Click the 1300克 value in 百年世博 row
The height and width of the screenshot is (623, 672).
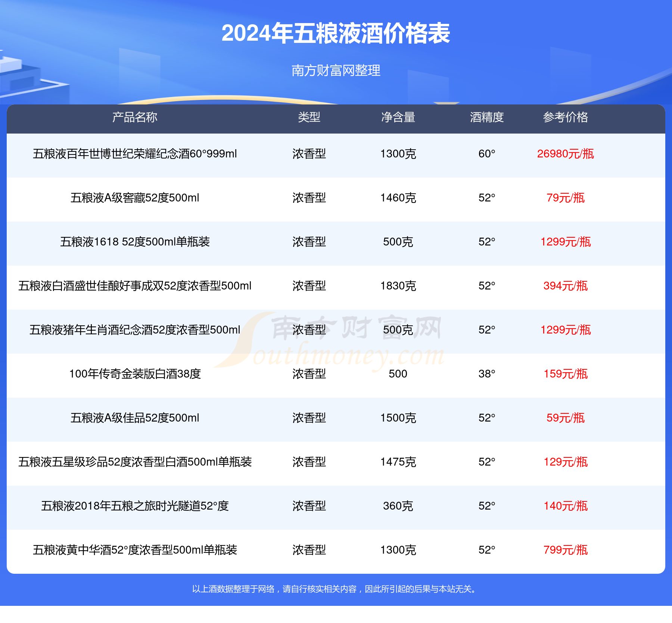point(398,154)
